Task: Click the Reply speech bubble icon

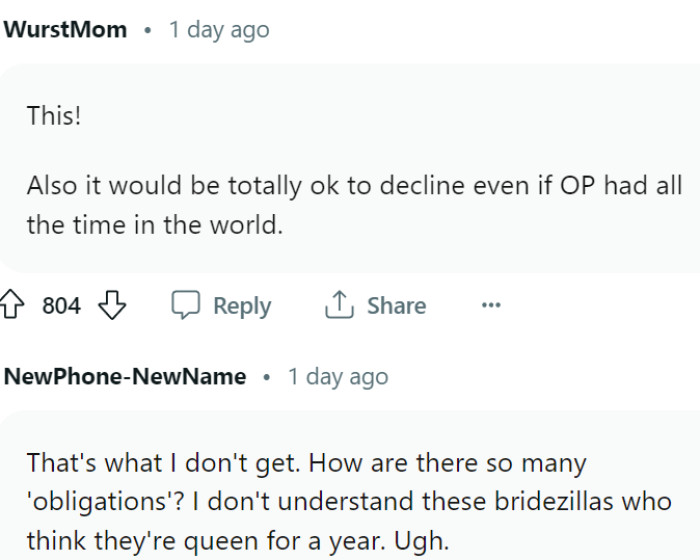Action: point(186,306)
